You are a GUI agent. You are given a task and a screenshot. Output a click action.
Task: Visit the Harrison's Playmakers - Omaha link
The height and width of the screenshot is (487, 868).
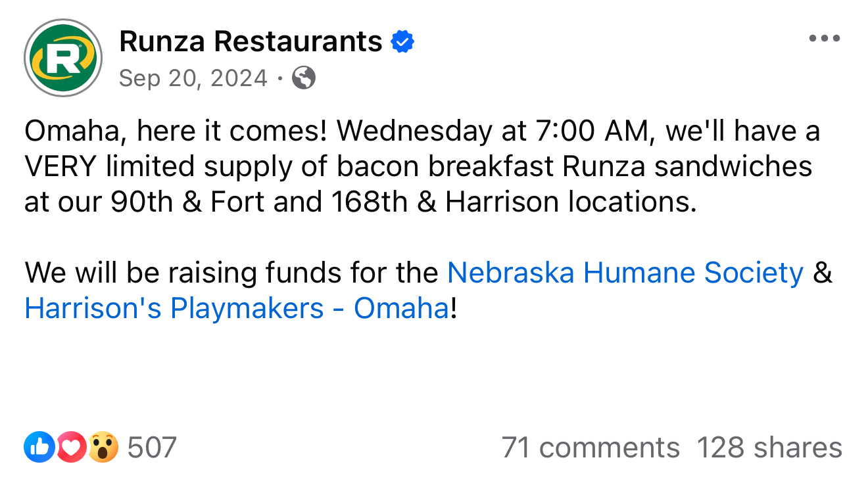point(237,308)
